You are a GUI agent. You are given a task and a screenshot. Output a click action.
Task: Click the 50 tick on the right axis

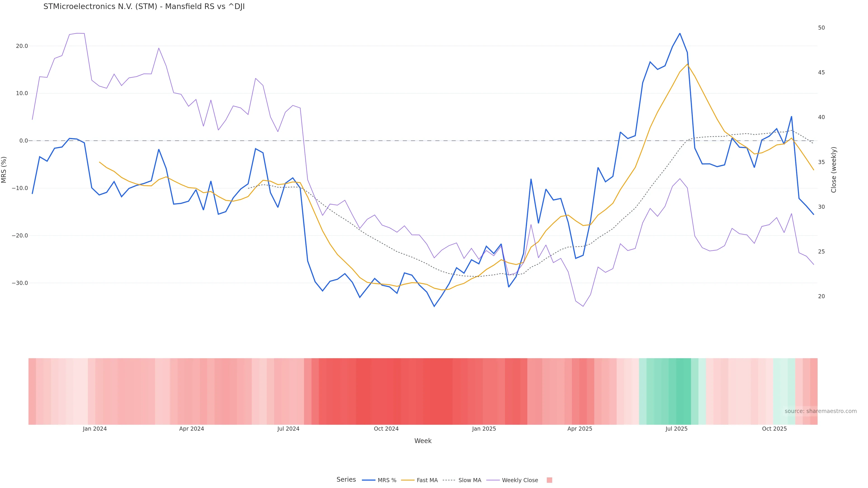tap(821, 28)
